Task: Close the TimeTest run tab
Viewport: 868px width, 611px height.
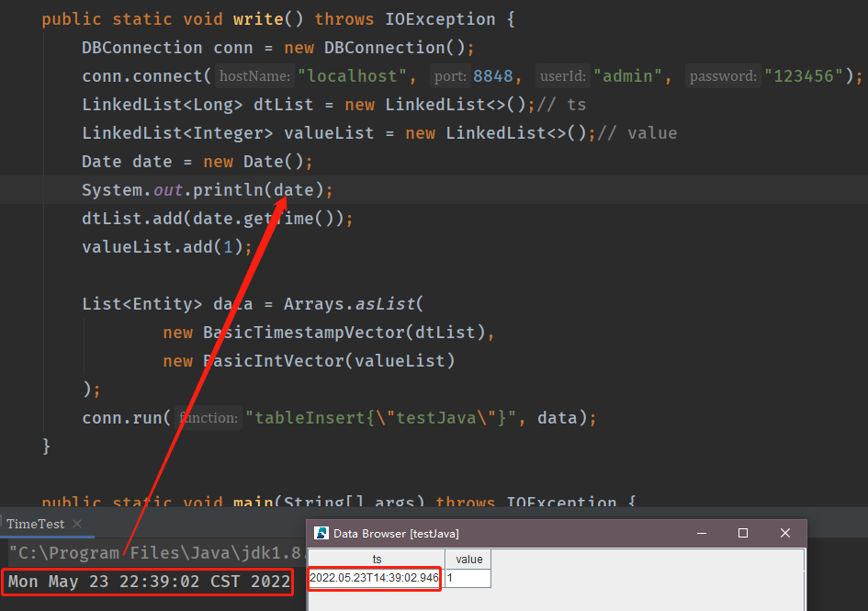Action: pos(78,524)
